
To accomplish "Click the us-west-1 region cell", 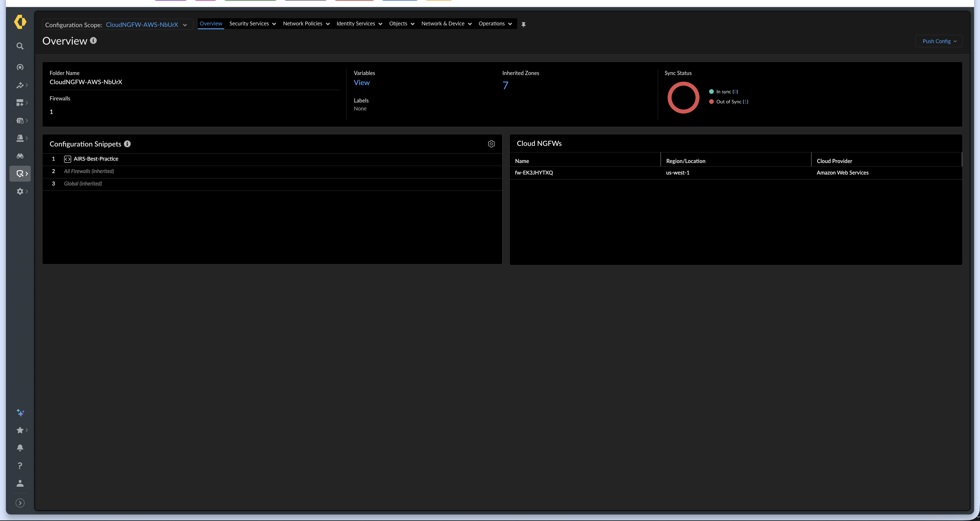I will pyautogui.click(x=678, y=173).
